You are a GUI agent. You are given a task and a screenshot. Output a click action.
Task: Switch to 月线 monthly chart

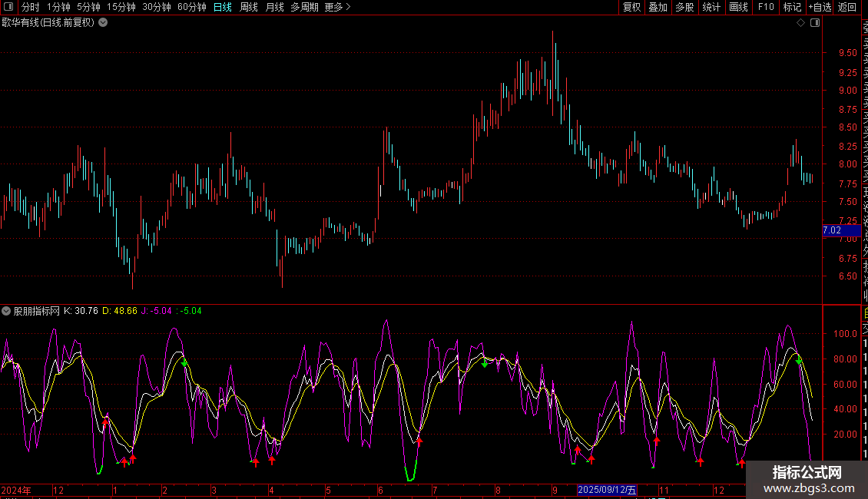274,7
